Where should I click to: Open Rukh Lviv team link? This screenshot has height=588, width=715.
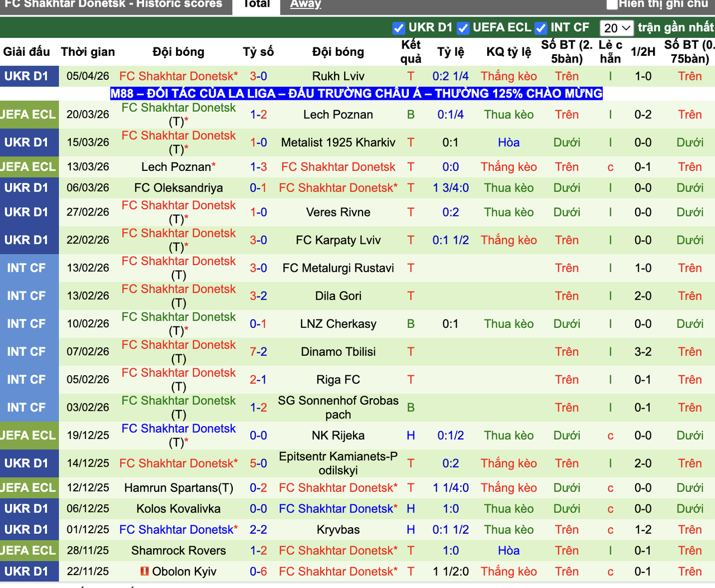[x=339, y=76]
